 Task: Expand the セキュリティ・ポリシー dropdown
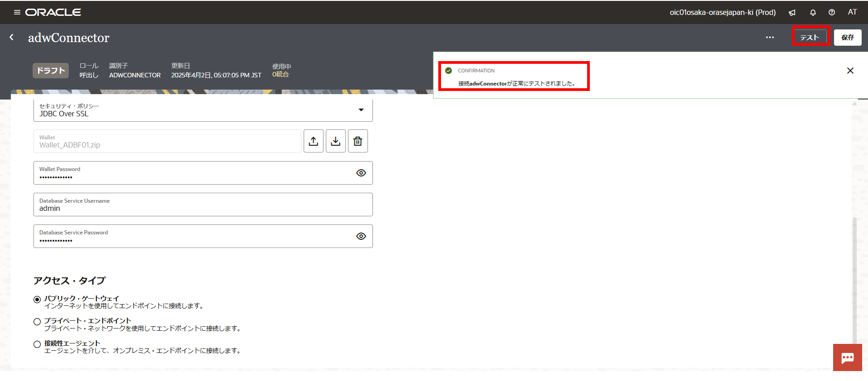coord(361,110)
